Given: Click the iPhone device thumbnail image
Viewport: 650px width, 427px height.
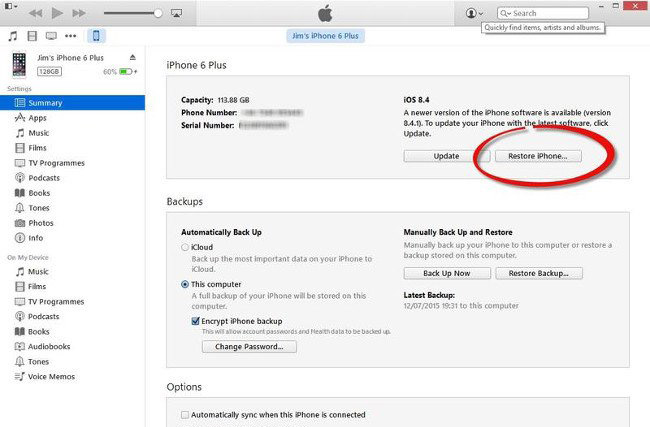Looking at the screenshot, I should 19,64.
